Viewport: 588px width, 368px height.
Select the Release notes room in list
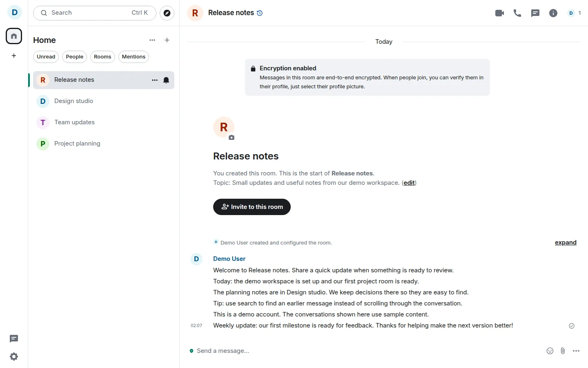[104, 80]
